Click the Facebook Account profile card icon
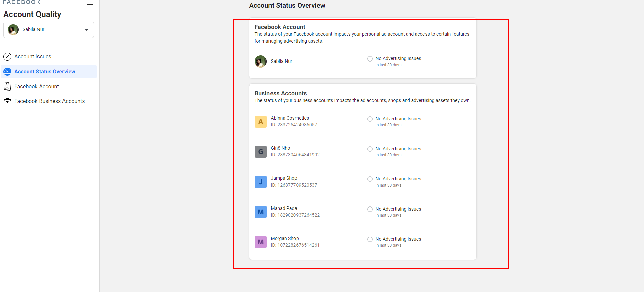 [x=7, y=87]
